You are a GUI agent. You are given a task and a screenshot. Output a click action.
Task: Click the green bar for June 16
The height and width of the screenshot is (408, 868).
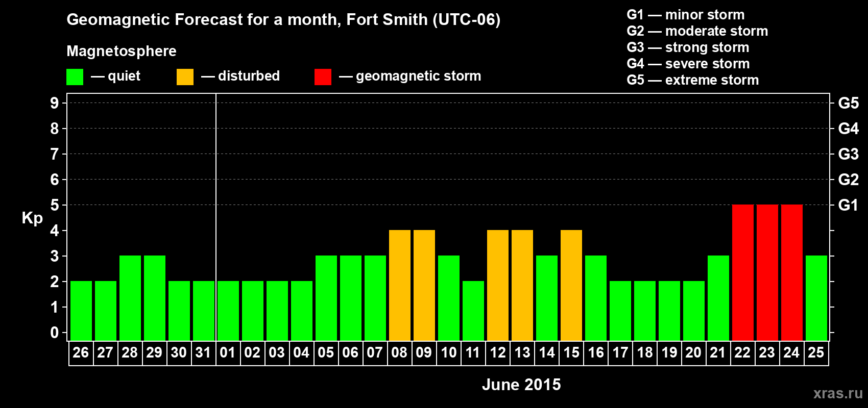(595, 298)
